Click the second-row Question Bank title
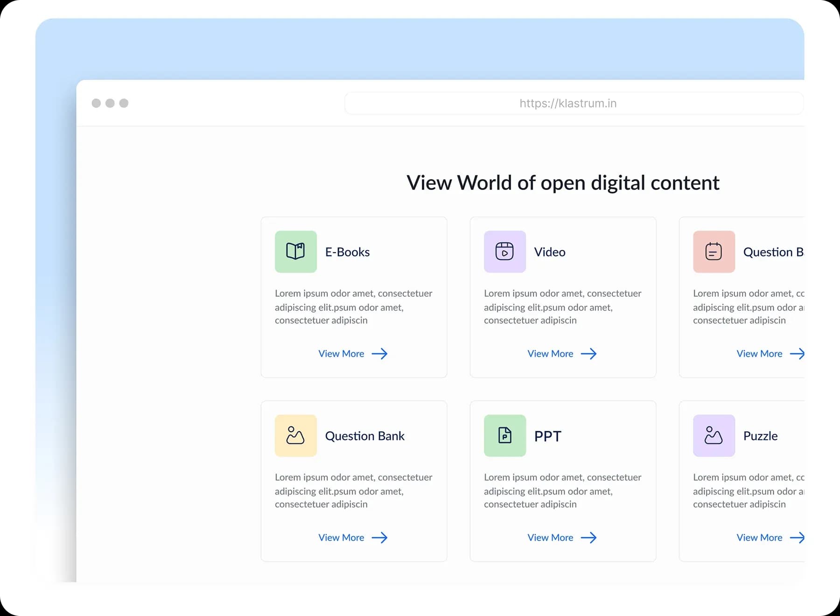840x616 pixels. [x=364, y=436]
